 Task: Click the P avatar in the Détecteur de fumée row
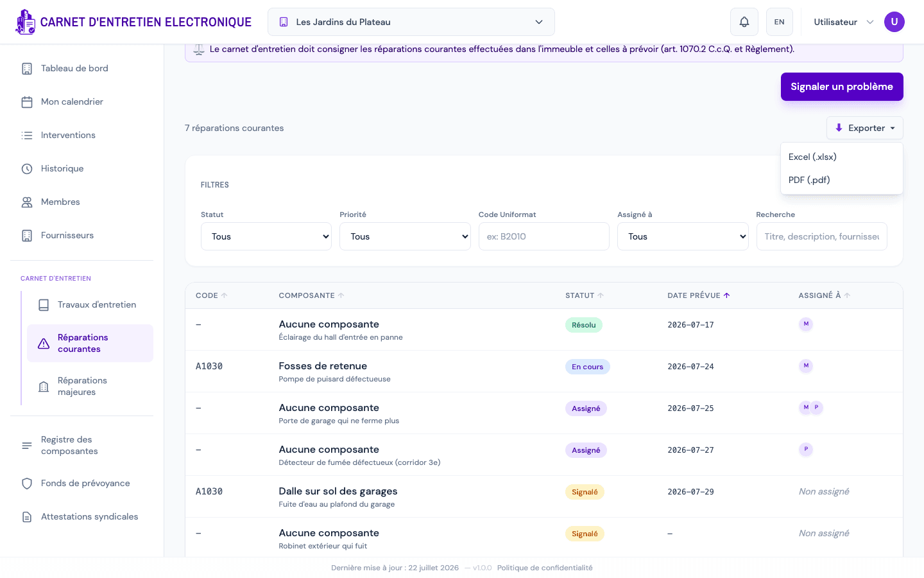tap(806, 449)
